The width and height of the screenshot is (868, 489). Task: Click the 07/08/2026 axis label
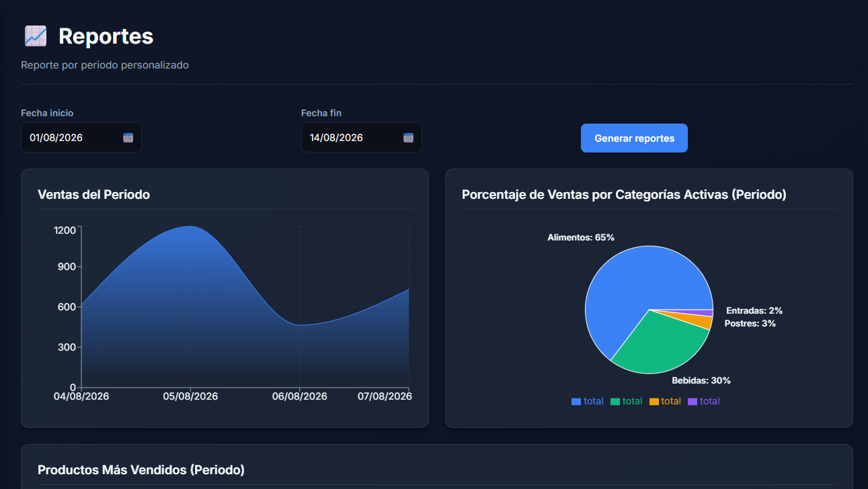point(385,396)
